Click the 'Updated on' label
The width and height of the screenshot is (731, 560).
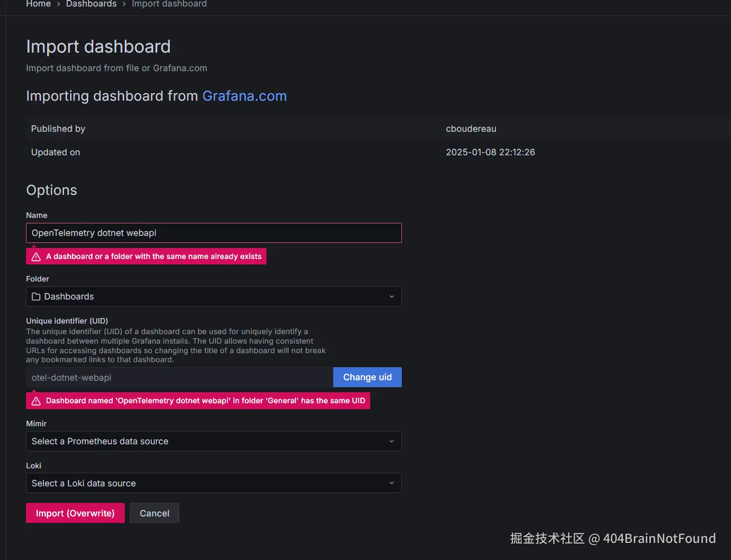[56, 152]
